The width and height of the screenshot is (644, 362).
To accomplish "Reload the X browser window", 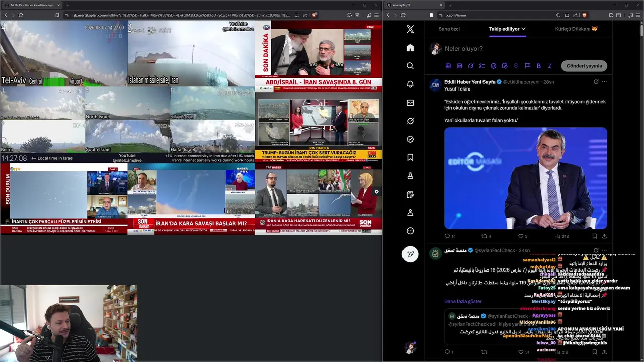I will click(x=403, y=15).
